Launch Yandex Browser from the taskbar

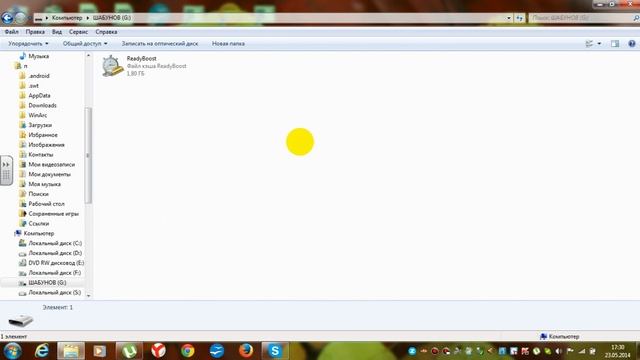pos(158,351)
